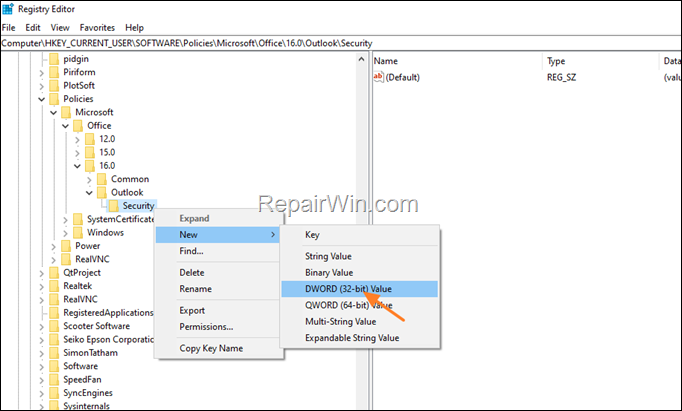The image size is (682, 411).
Task: Select the PlotSoft folder icon
Action: coord(54,86)
